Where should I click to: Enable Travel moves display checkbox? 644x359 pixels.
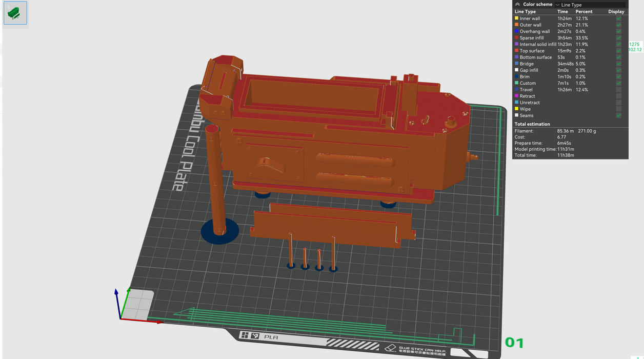[x=618, y=90]
